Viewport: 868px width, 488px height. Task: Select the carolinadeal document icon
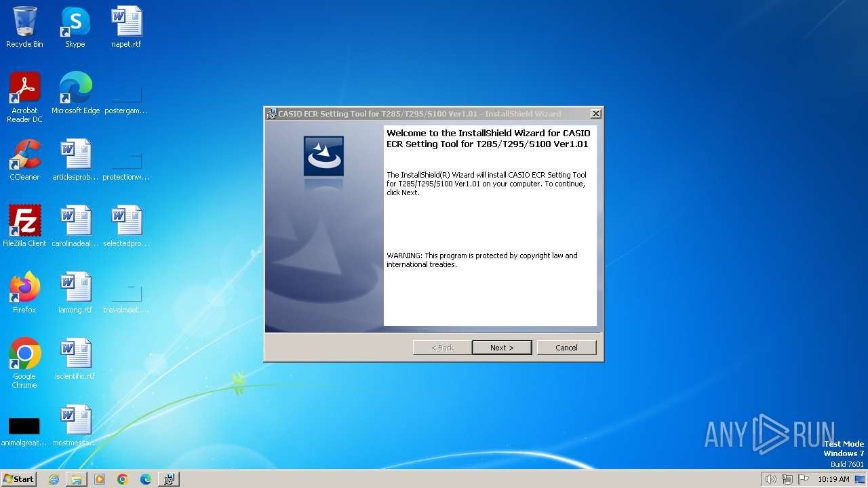coord(75,226)
